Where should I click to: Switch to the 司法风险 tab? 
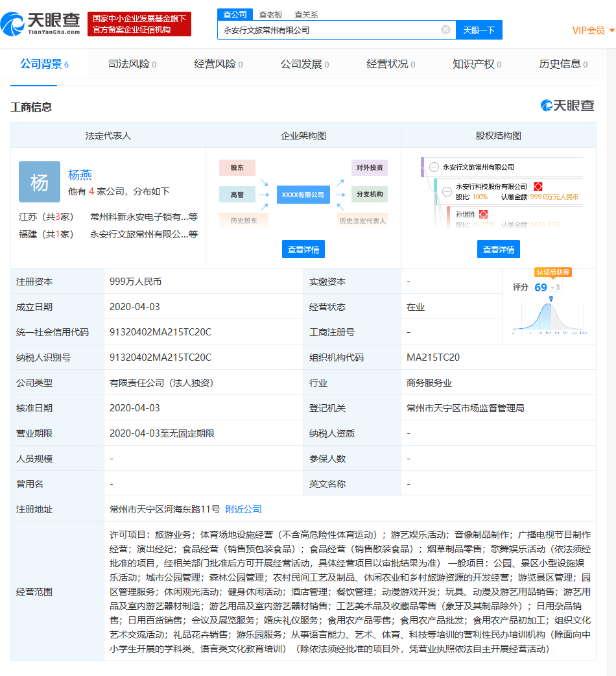(132, 64)
